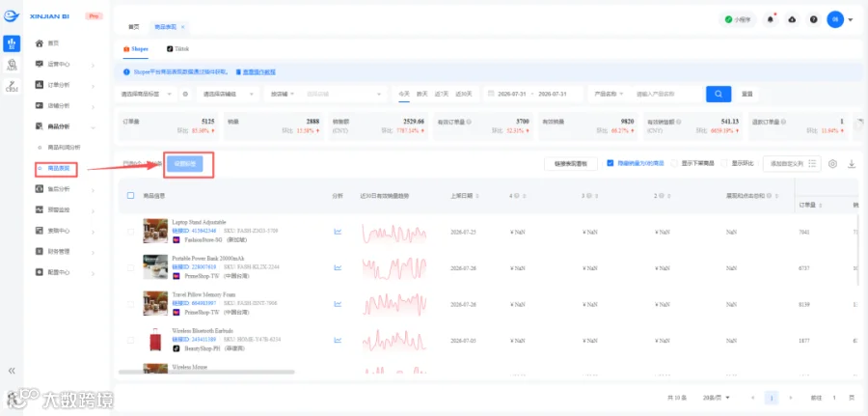
Task: Open the CRM module in left rail
Action: pyautogui.click(x=12, y=86)
